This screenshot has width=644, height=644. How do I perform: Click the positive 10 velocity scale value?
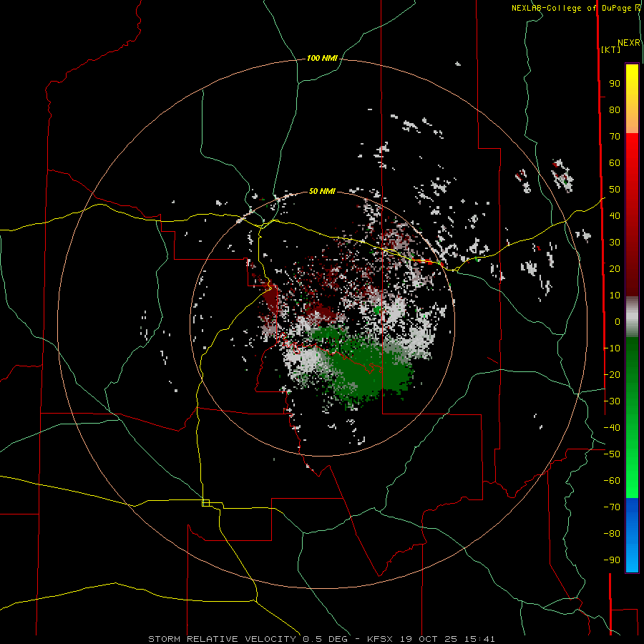[615, 296]
